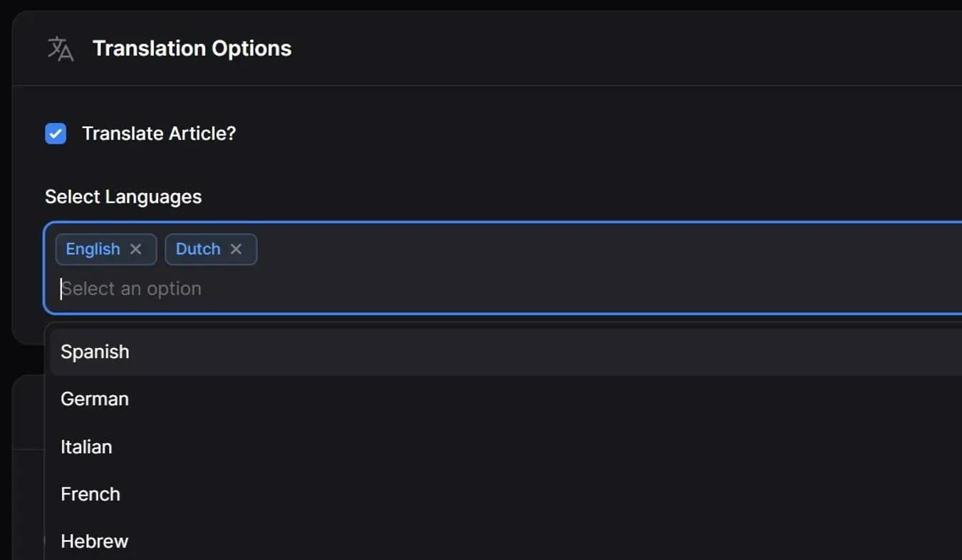The height and width of the screenshot is (560, 962).
Task: Select Spanish from the language dropdown
Action: pyautogui.click(x=95, y=352)
